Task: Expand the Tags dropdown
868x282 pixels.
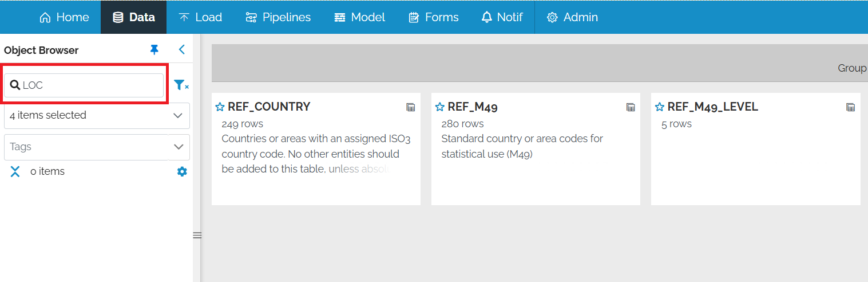Action: (178, 147)
